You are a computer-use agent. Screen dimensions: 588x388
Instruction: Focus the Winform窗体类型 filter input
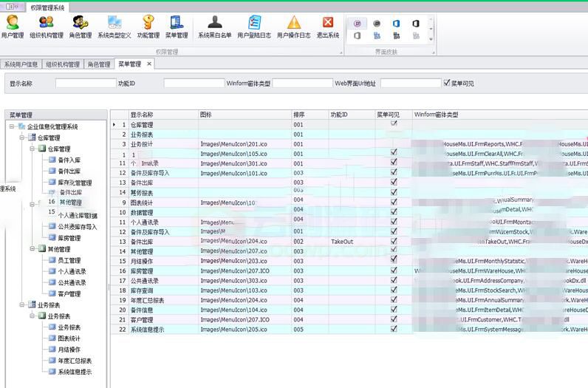(302, 84)
